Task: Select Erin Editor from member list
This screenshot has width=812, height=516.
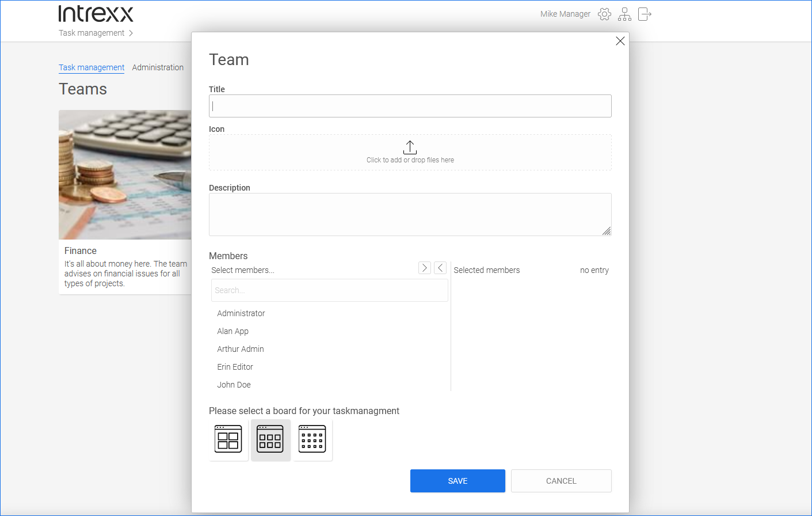Action: [235, 367]
